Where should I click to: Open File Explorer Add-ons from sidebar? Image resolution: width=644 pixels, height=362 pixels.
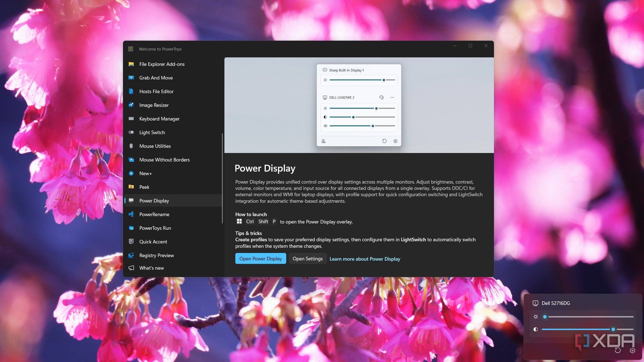(173, 64)
